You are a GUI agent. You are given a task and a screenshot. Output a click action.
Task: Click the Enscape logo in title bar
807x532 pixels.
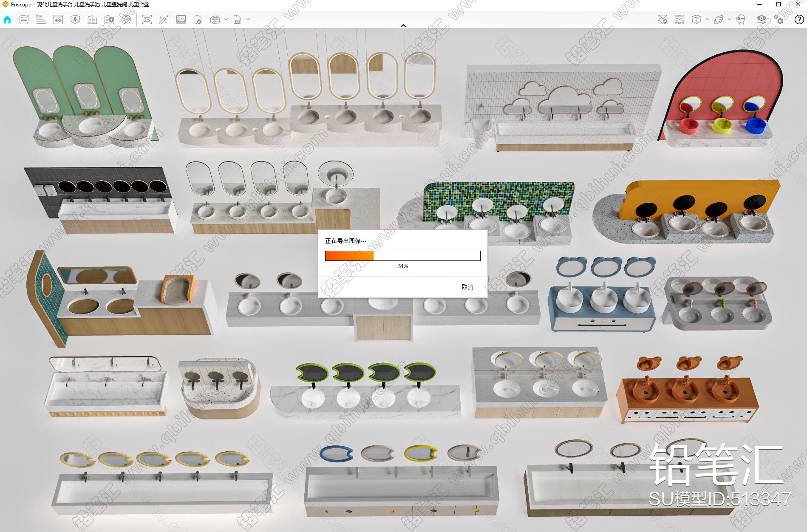[5, 4]
